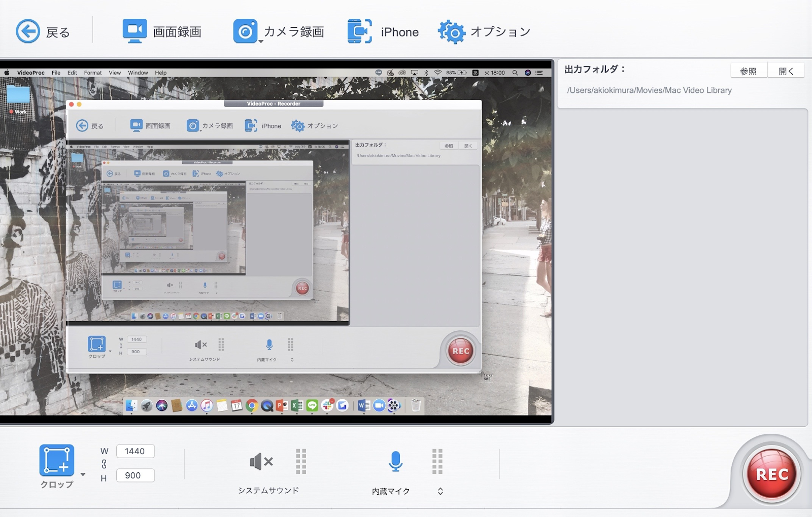Image resolution: width=812 pixels, height=517 pixels.
Task: Click the LINE status icon in previewed menu bar
Action: click(379, 73)
